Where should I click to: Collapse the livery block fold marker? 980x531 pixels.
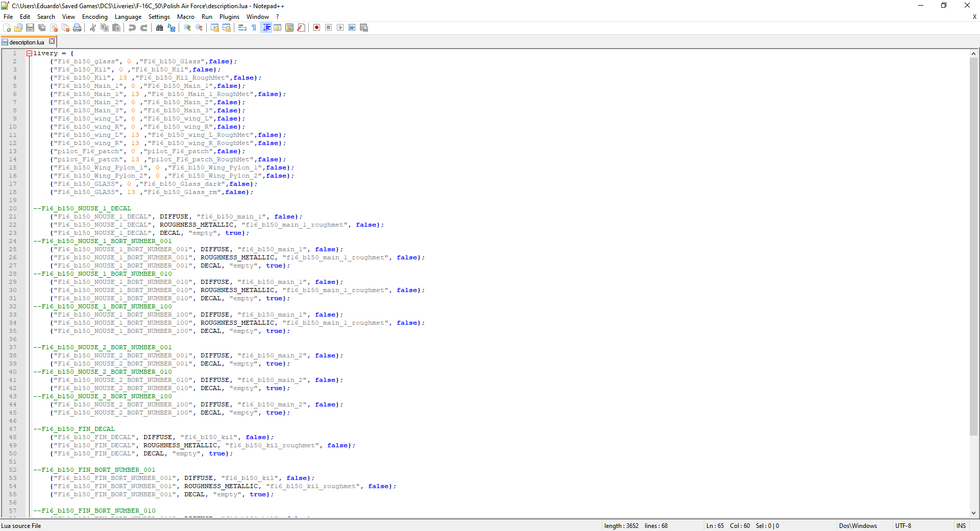[30, 53]
